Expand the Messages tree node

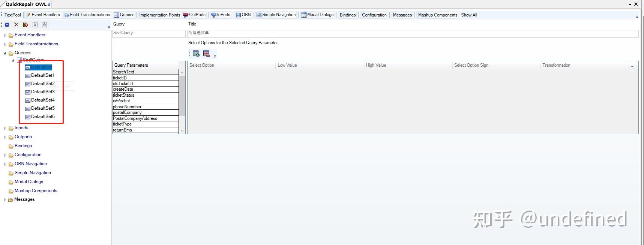pos(5,200)
